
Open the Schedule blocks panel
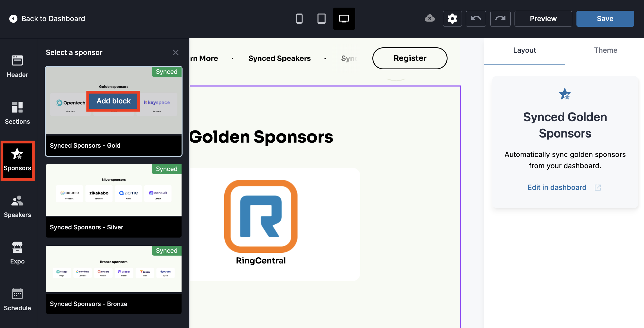pos(17,300)
